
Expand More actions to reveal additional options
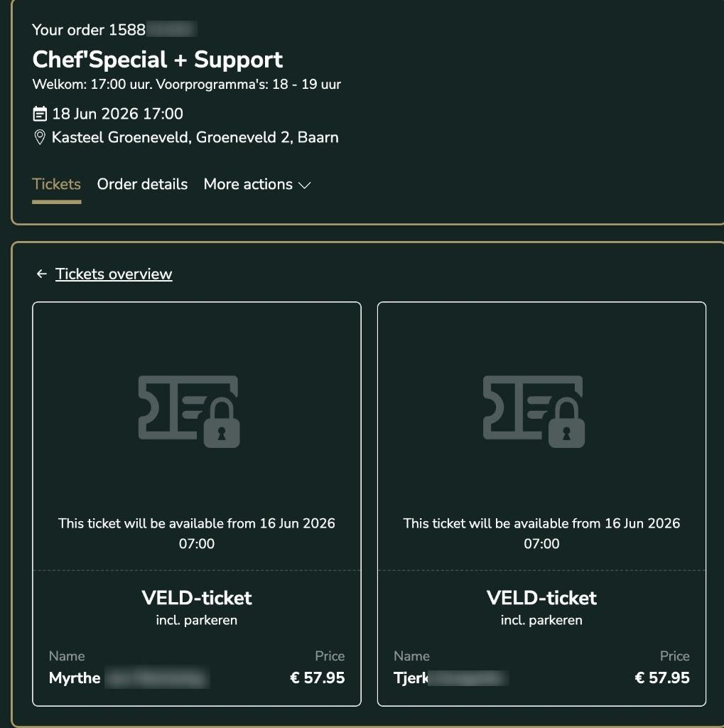248,184
